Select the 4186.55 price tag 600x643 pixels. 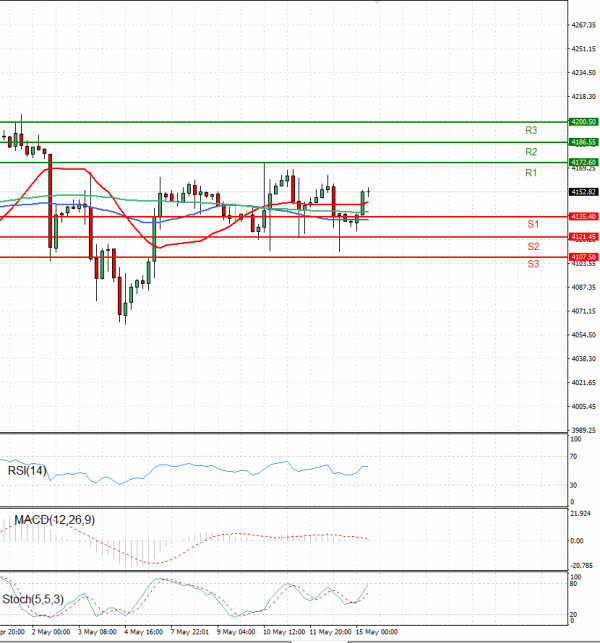583,142
